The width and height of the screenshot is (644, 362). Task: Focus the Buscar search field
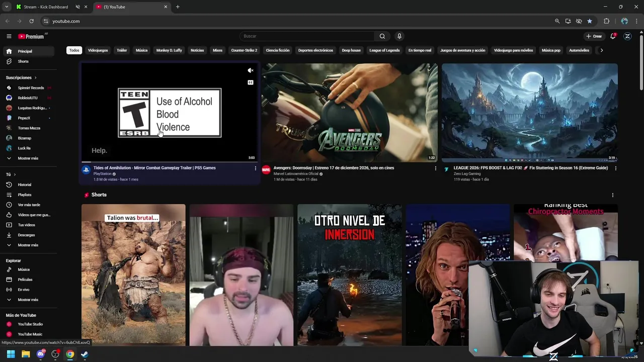click(307, 36)
